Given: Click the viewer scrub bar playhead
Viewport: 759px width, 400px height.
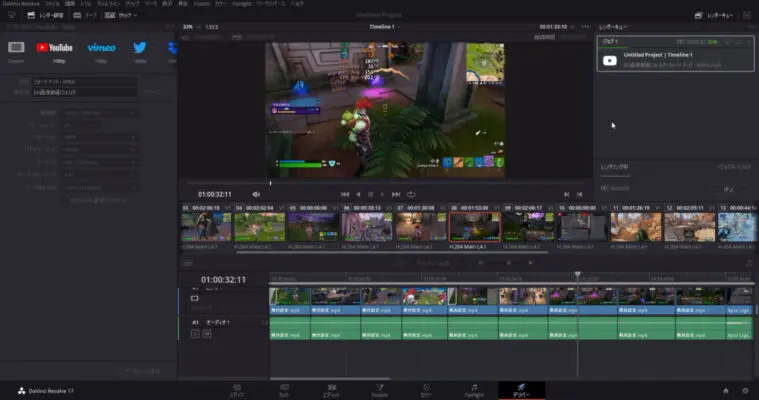Looking at the screenshot, I should [x=270, y=183].
